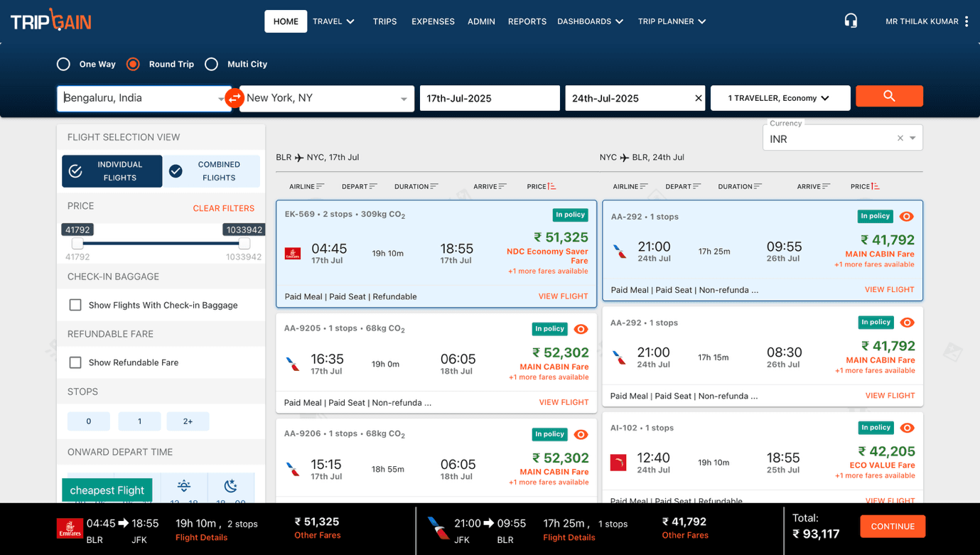This screenshot has height=555, width=980.
Task: Sort return flights by Arrive time
Action: pyautogui.click(x=813, y=186)
